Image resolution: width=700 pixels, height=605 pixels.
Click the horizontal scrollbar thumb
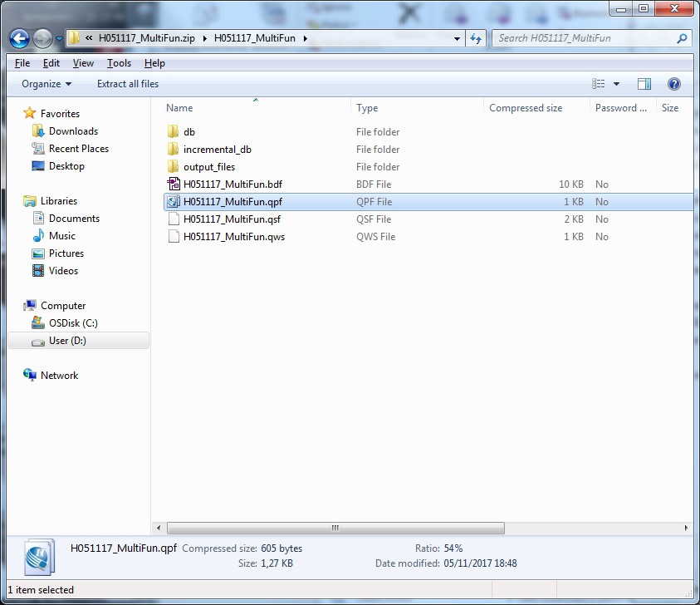pos(335,529)
